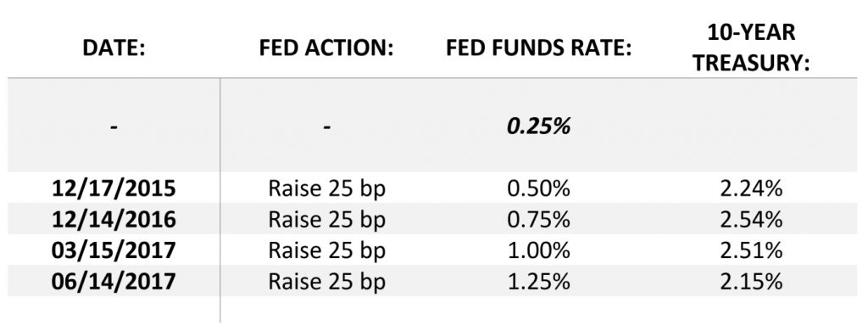Select the 0.50% fed funds rate
The height and width of the screenshot is (331, 868).
click(538, 189)
